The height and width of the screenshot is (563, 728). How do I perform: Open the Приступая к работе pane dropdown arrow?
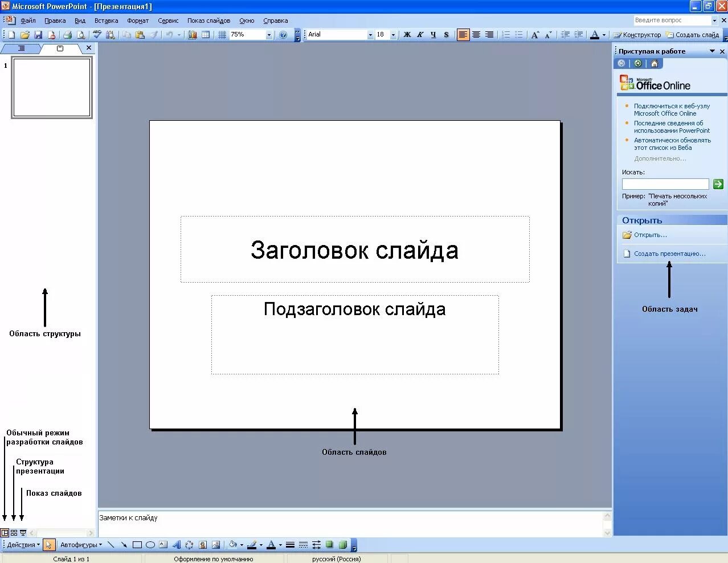point(712,51)
